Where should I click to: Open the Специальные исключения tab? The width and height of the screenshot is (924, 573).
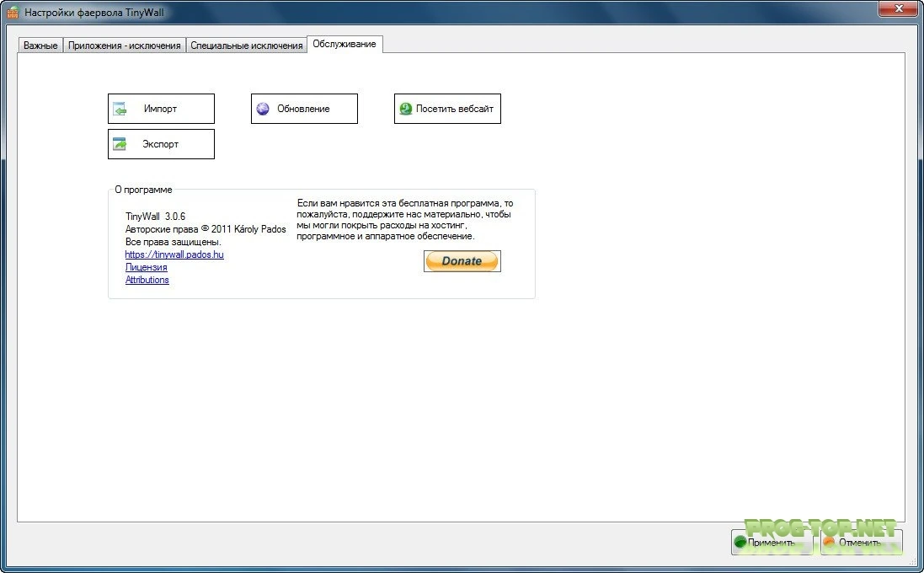246,46
